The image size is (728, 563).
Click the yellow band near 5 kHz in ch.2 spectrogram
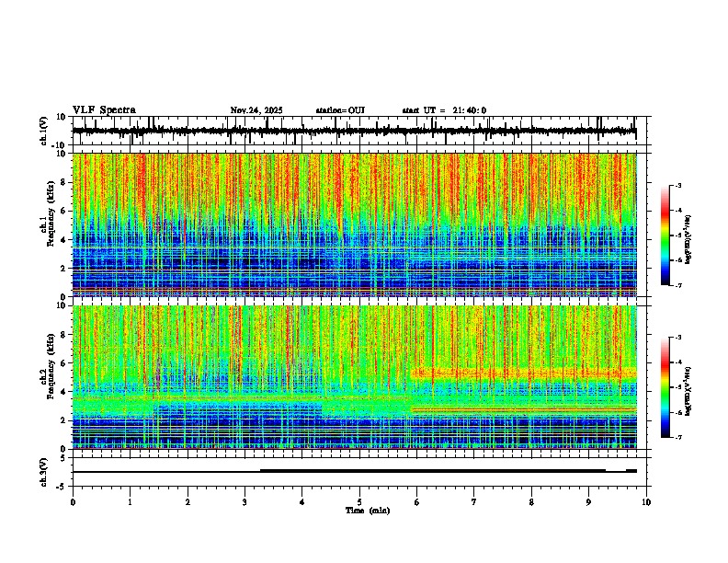pyautogui.click(x=524, y=373)
